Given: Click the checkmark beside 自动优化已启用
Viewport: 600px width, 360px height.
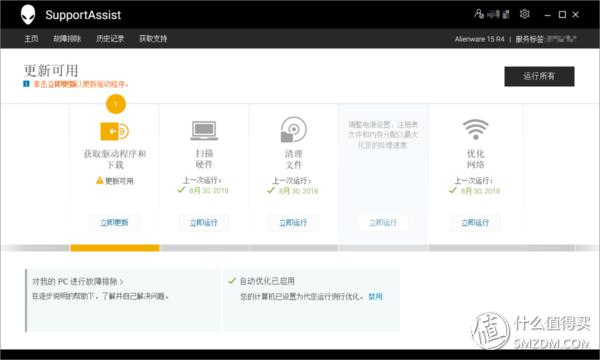Looking at the screenshot, I should click(x=232, y=281).
